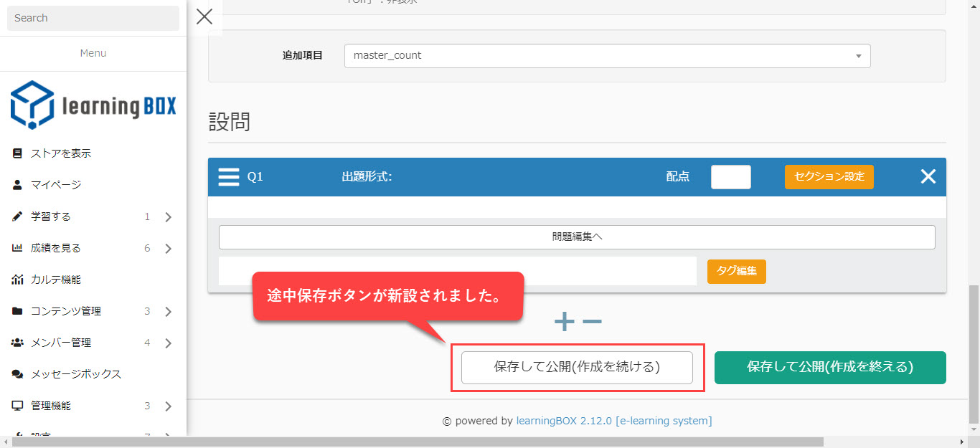Click the 保存して公開(作成を終える) button
Viewport: 980px width, 448px height.
[829, 368]
